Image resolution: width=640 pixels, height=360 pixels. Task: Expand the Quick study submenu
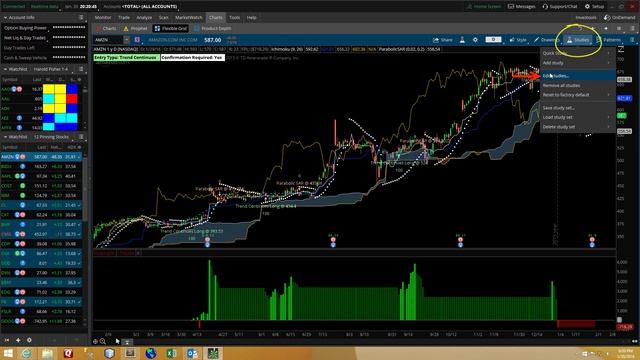(x=578, y=53)
